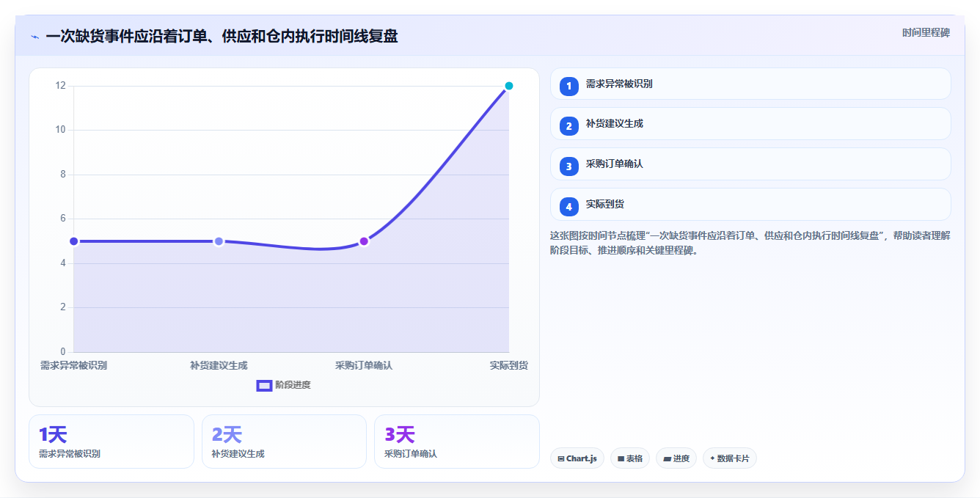Open the 补货建议生成 milestone row
Image resolution: width=980 pixels, height=498 pixels.
click(750, 124)
